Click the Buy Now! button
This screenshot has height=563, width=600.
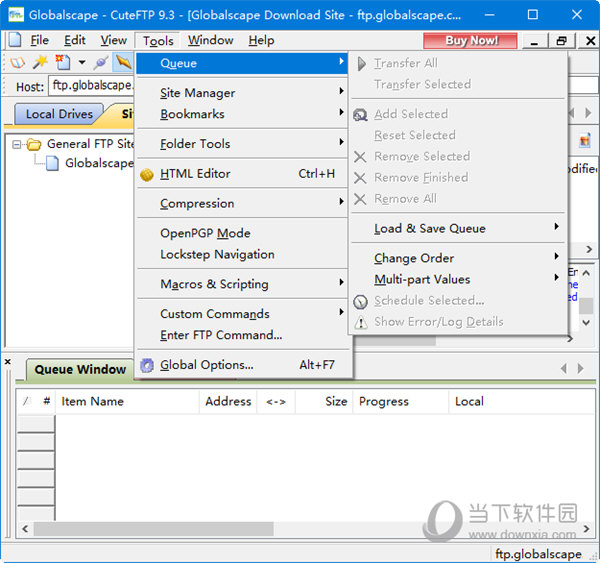(470, 41)
